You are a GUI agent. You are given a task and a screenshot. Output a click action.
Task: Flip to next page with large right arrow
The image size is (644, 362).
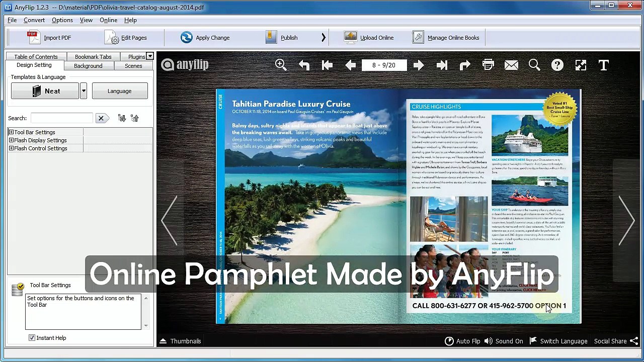(x=627, y=220)
